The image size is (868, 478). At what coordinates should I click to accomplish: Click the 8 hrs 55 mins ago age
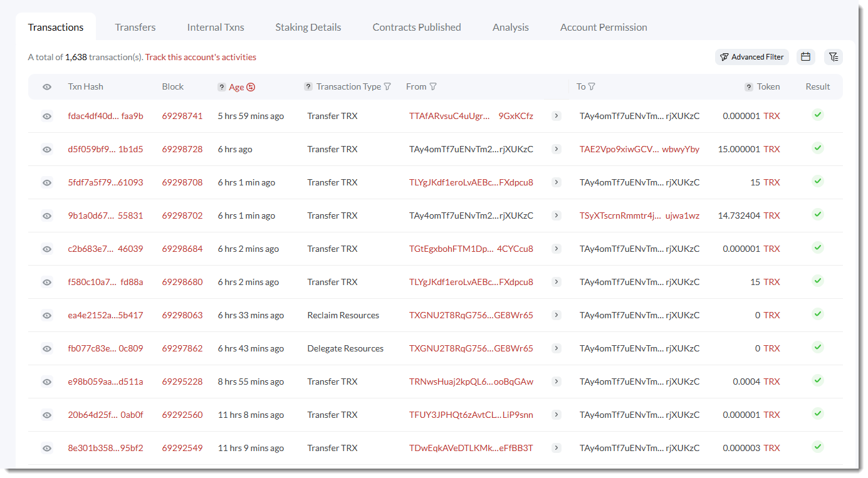pos(251,382)
